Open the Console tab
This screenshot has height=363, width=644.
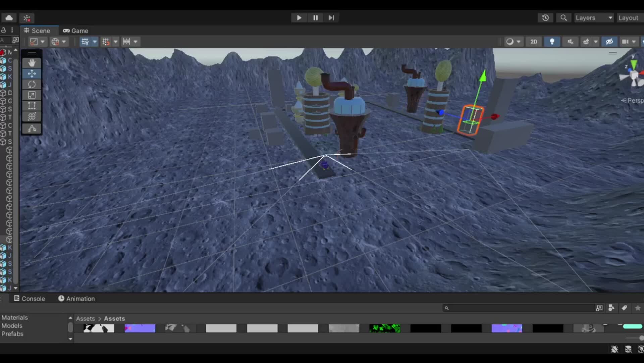(30, 299)
